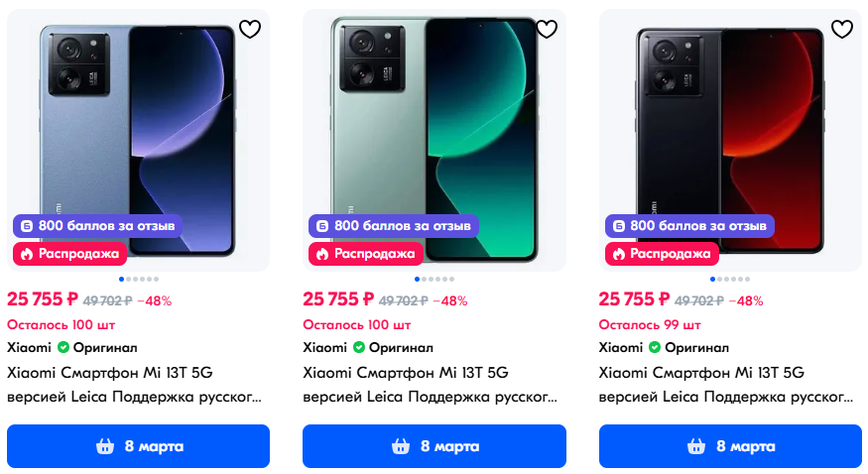The width and height of the screenshot is (868, 474).
Task: Select the image carousel dots under black phone
Action: pyautogui.click(x=729, y=280)
